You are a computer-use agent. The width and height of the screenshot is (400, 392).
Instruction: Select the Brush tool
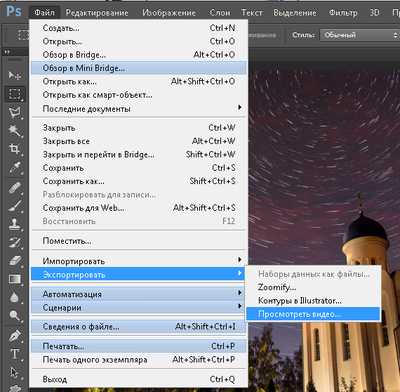click(15, 206)
